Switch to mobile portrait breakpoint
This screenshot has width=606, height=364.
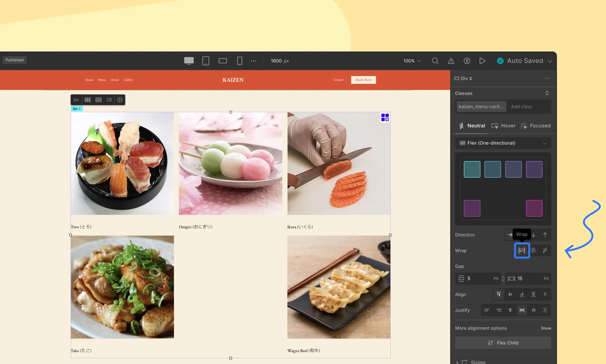click(239, 61)
